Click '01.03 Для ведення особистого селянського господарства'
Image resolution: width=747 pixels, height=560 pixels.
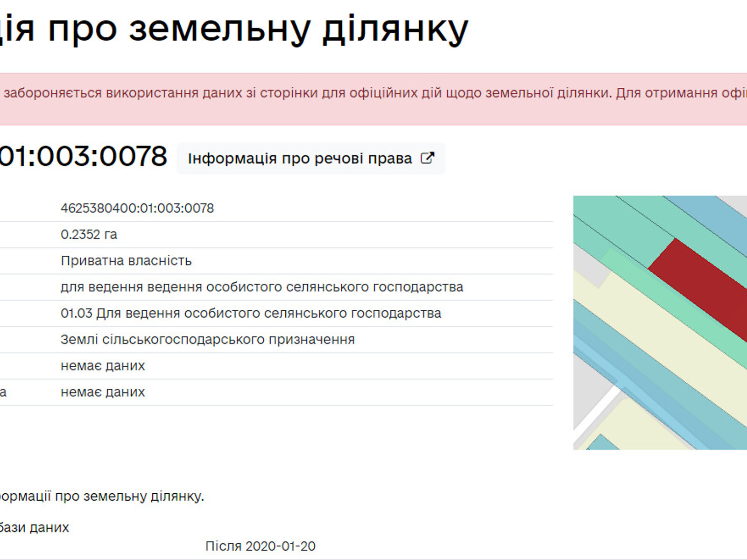tap(251, 313)
